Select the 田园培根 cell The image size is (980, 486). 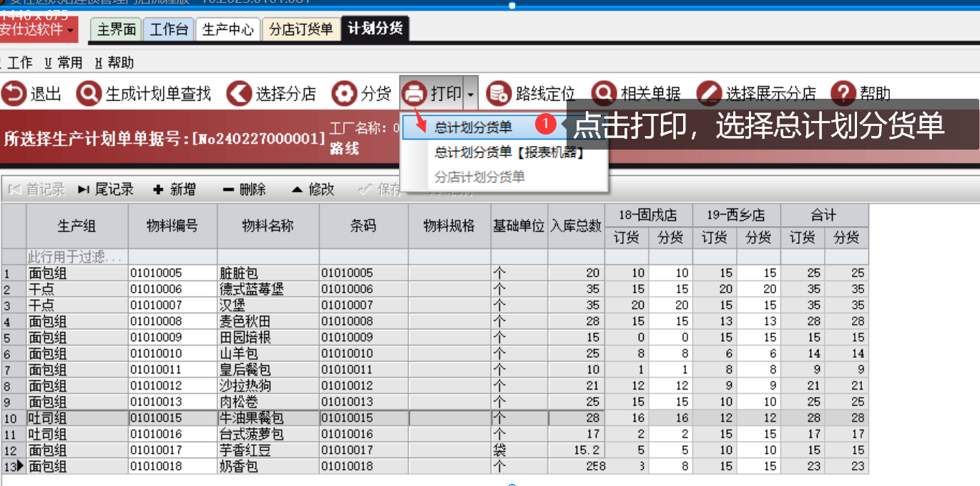point(268,337)
